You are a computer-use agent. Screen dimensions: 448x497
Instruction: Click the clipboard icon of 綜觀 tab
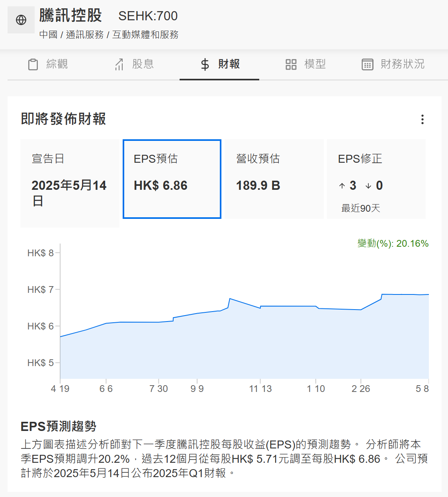pyautogui.click(x=33, y=64)
